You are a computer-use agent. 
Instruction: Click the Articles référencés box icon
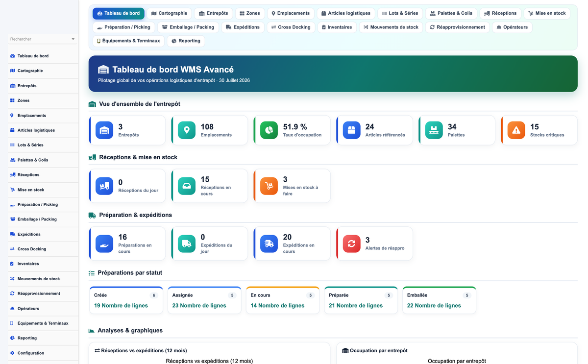351,130
